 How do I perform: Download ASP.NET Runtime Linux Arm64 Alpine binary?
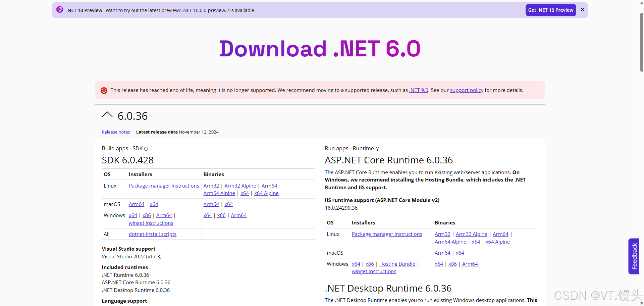click(450, 242)
